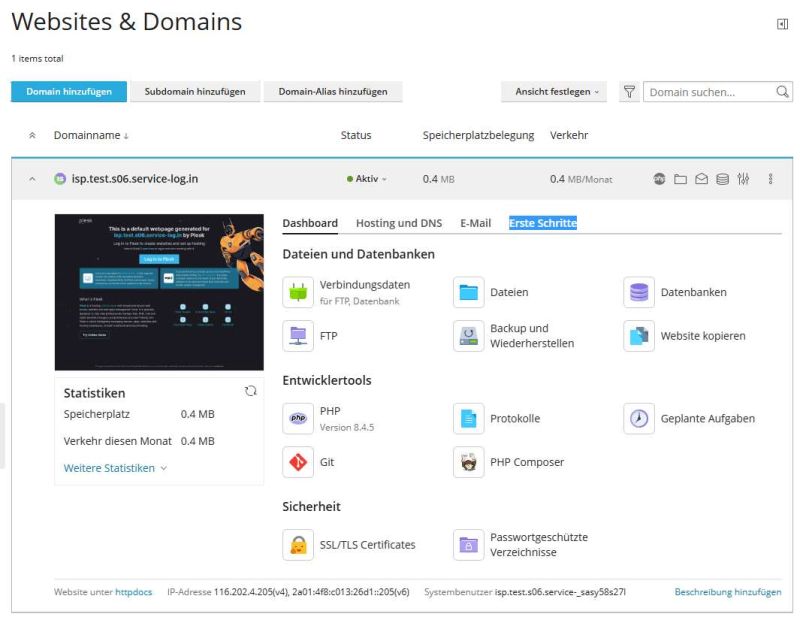Click the 'Entwicklertools' section heading
The height and width of the screenshot is (620, 800).
coord(327,381)
